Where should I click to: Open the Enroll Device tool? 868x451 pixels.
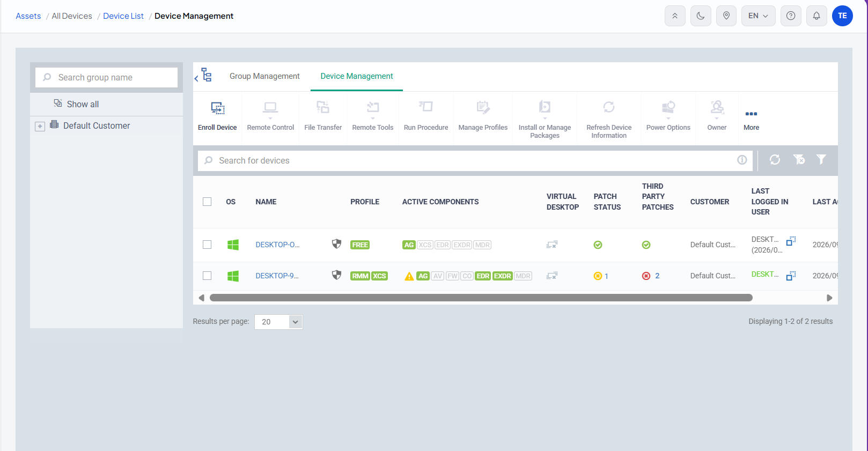coord(217,116)
